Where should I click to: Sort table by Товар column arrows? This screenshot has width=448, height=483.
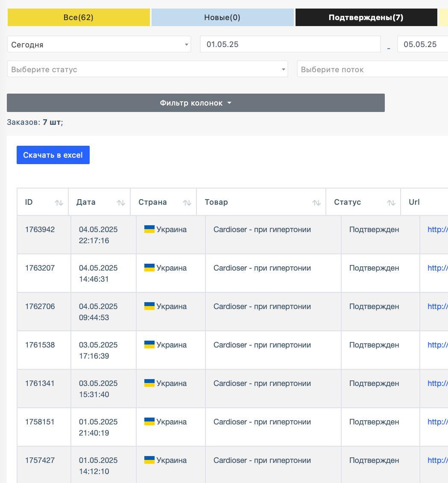316,203
